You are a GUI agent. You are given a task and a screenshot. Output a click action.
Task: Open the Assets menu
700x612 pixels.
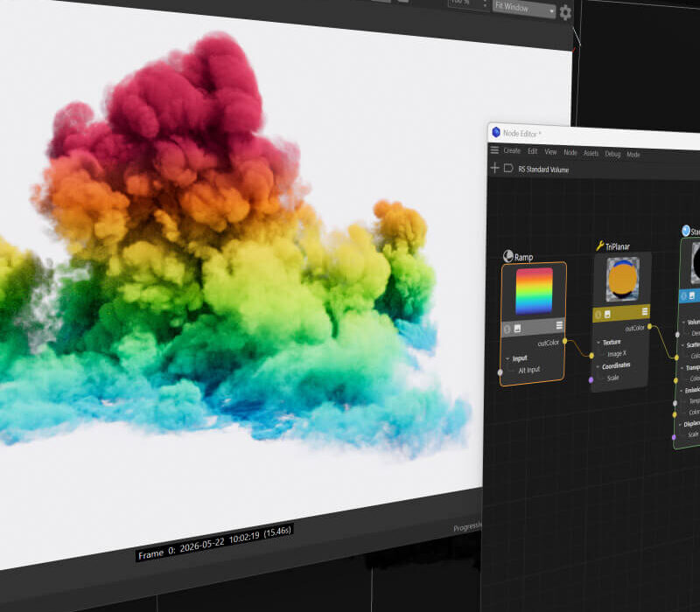coord(591,154)
